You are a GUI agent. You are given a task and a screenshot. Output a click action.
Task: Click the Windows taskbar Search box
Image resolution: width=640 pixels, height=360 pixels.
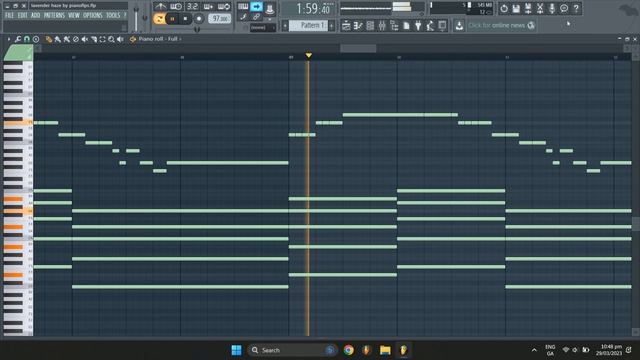point(292,350)
